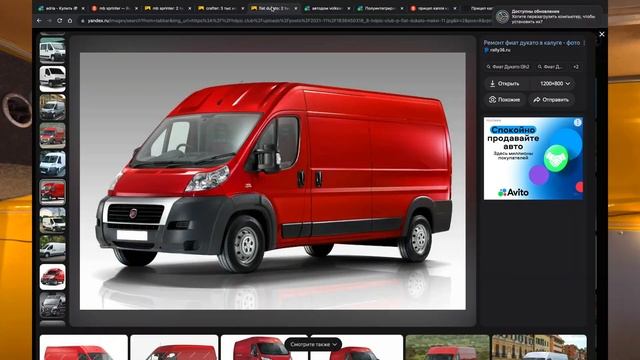The image size is (640, 360).
Task: Share the image with 'Отправить'
Action: (x=551, y=100)
